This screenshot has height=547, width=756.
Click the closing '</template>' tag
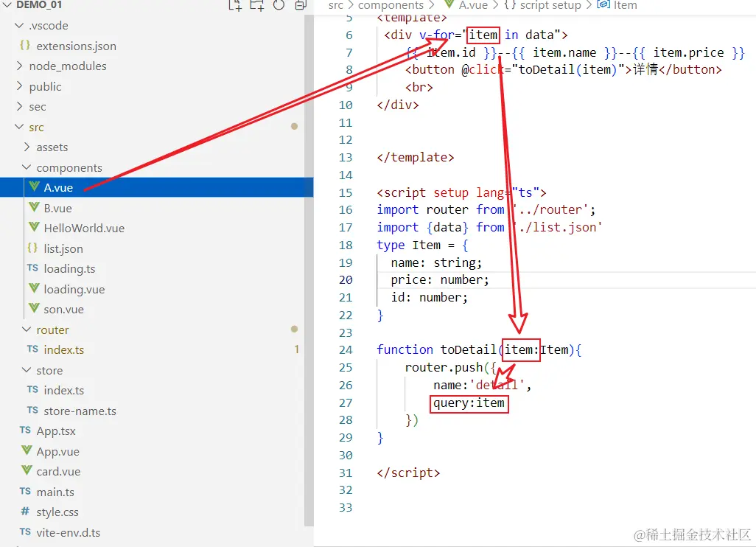coord(415,157)
